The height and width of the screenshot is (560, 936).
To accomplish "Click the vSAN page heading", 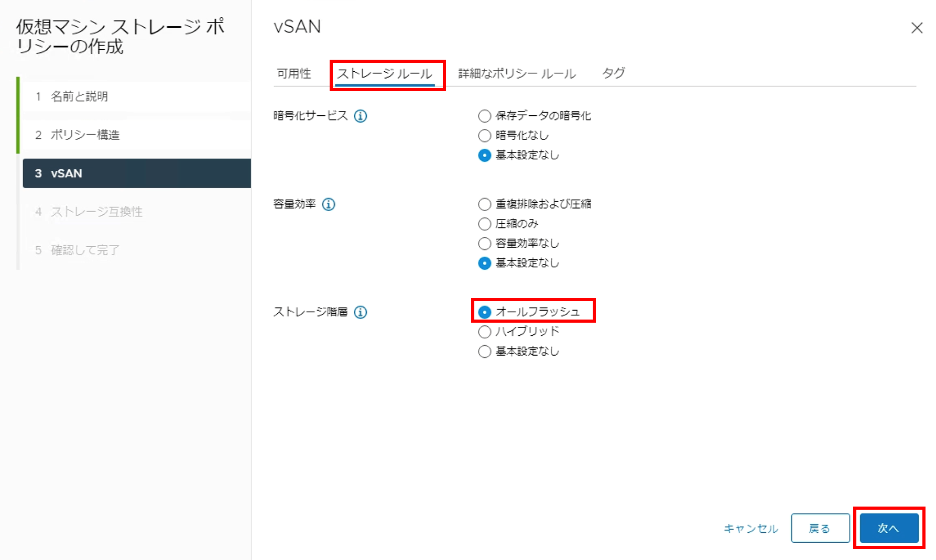I will (297, 27).
